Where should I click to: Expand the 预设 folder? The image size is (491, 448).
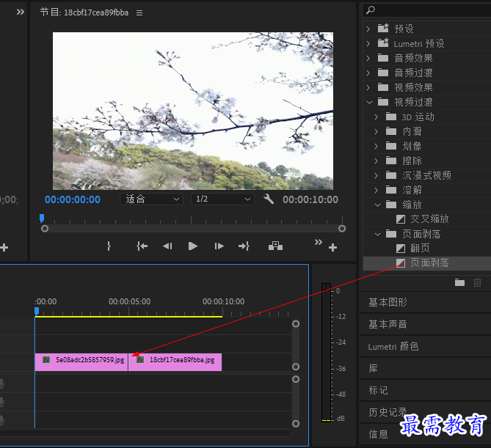pos(368,29)
